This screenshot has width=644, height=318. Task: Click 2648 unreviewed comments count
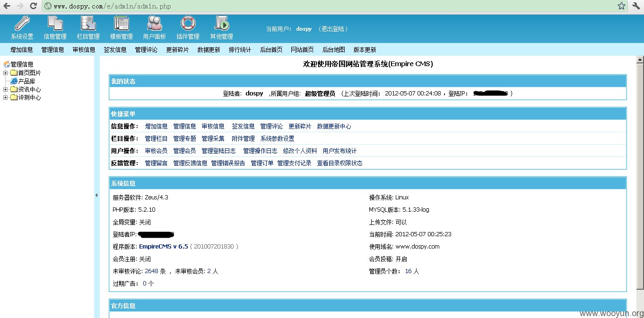pos(152,271)
